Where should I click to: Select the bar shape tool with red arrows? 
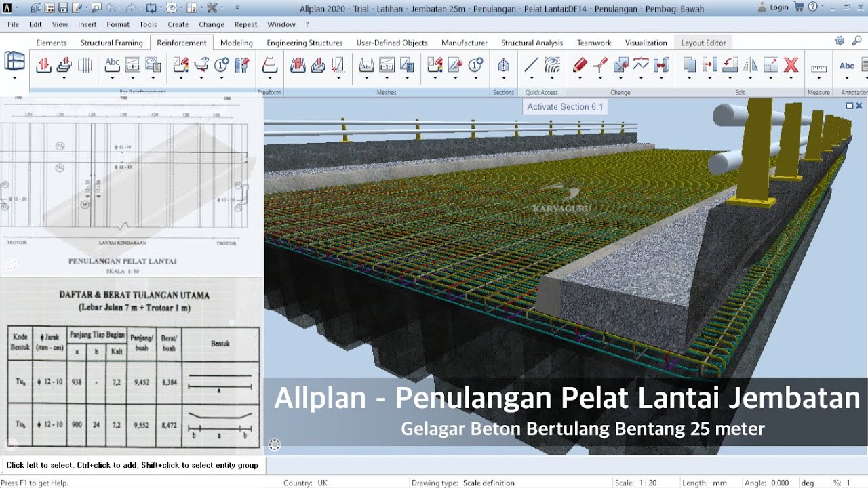pyautogui.click(x=43, y=65)
